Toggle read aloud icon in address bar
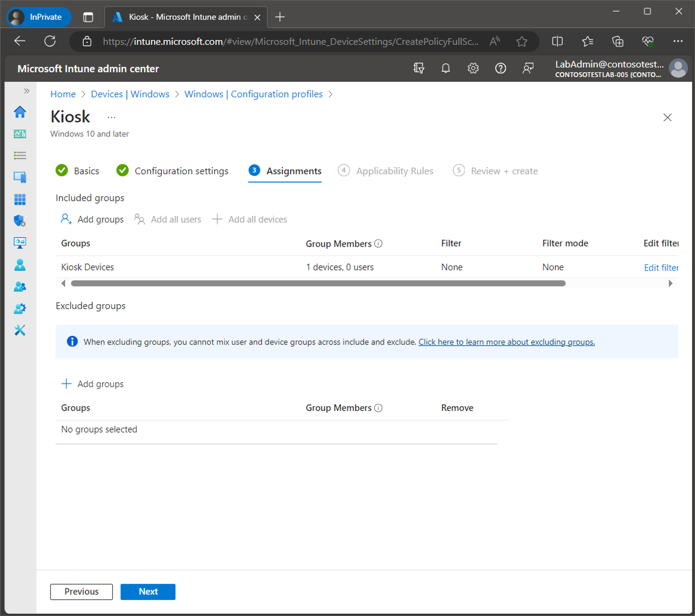The height and width of the screenshot is (616, 695). [495, 41]
